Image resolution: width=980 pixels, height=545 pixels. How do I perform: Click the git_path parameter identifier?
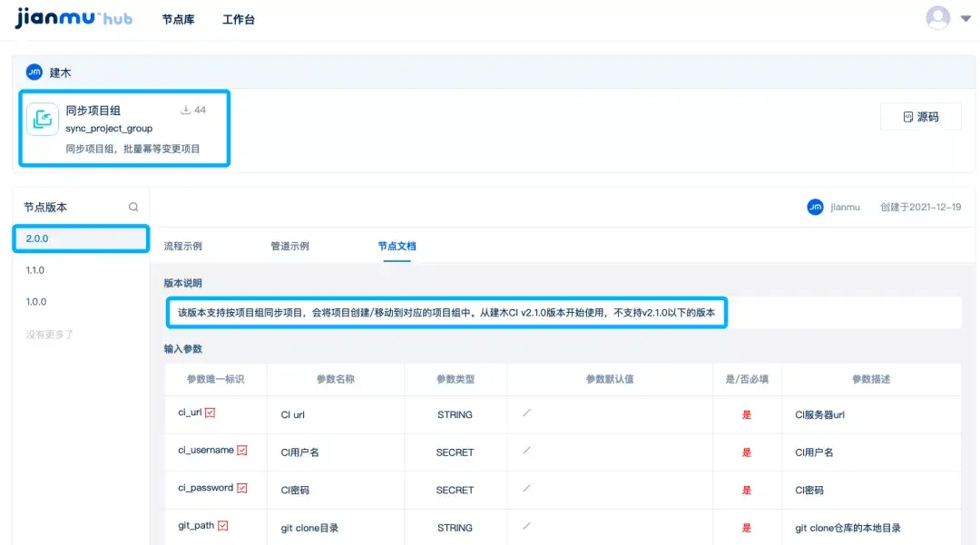click(x=196, y=526)
